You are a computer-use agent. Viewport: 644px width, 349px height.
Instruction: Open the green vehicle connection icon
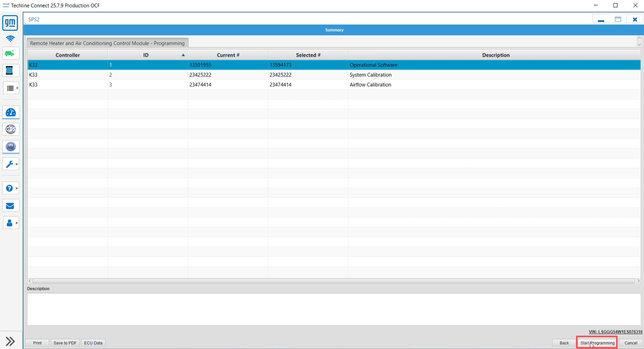pos(10,53)
